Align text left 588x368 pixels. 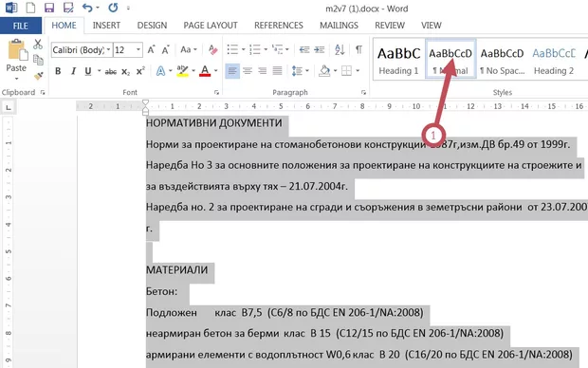coord(232,71)
